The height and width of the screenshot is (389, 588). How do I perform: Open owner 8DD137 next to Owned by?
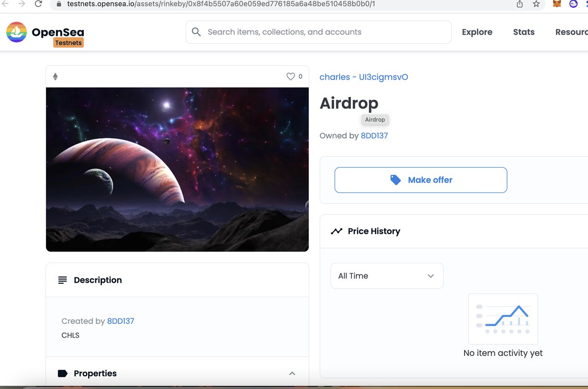click(374, 136)
